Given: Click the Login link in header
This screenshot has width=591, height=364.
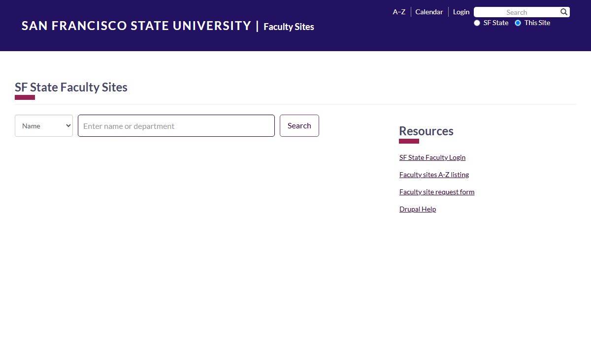Looking at the screenshot, I should 461,12.
